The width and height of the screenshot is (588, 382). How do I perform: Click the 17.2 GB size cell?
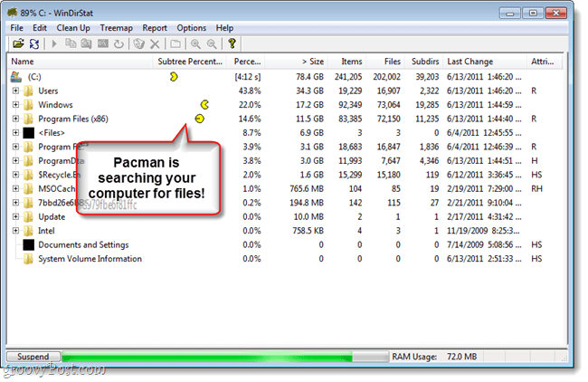tap(309, 105)
